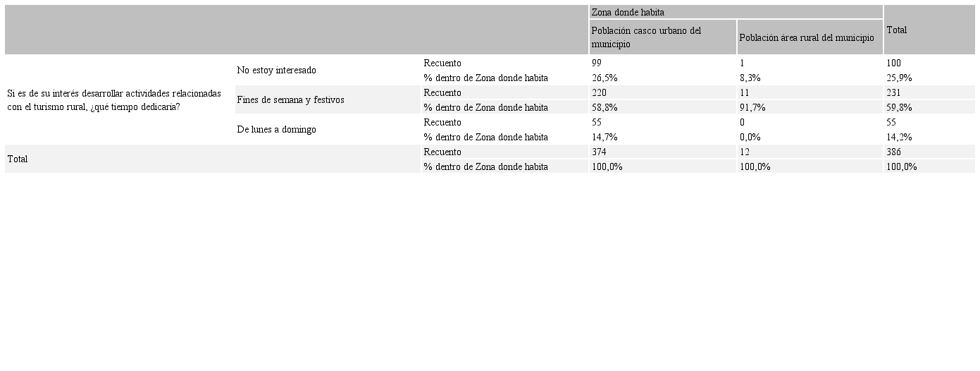This screenshot has width=980, height=371.
Task: Select the 'No estoy interesado' row label
Action: click(x=276, y=70)
